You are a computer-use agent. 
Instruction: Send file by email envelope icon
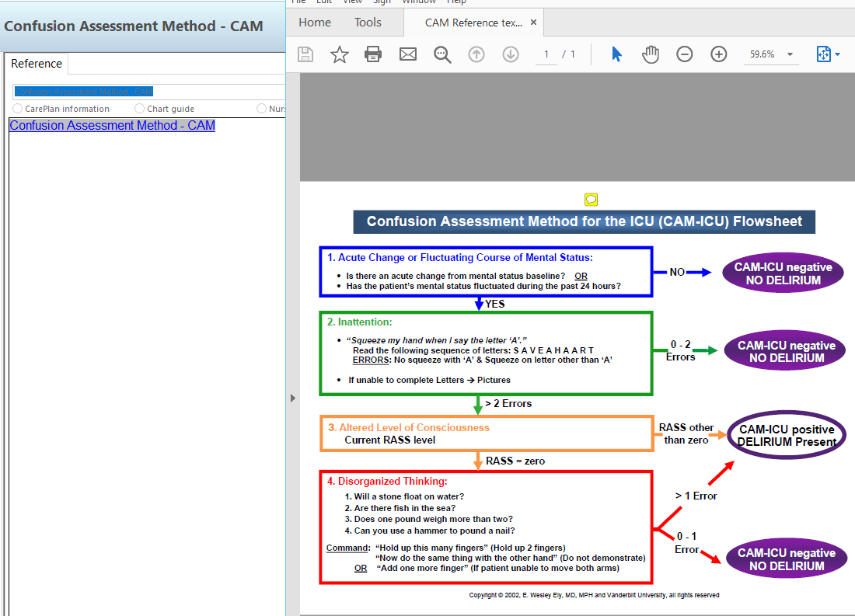pos(408,54)
